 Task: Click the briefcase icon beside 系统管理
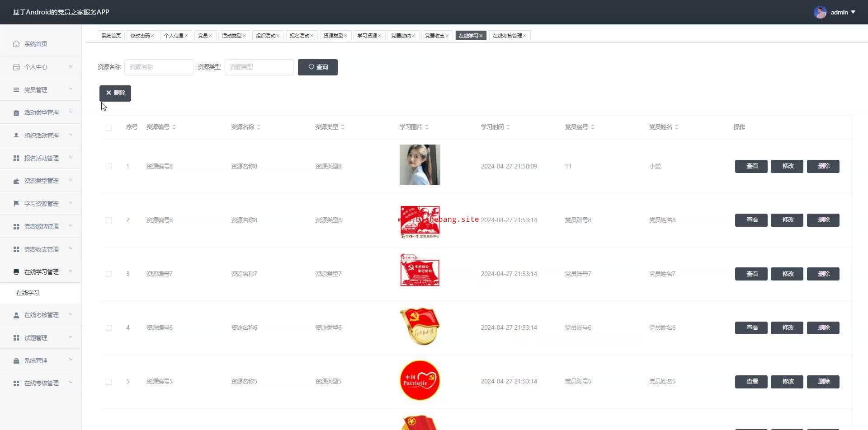click(x=16, y=360)
